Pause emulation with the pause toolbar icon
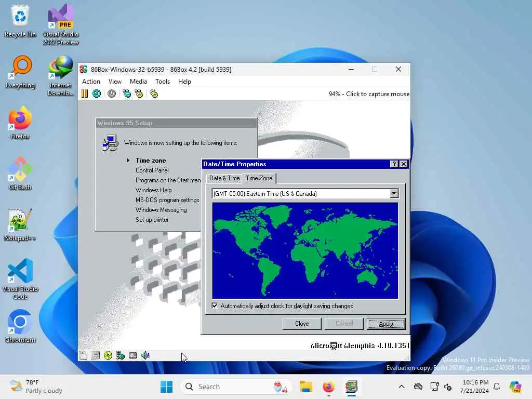The height and width of the screenshot is (399, 532). (x=85, y=94)
